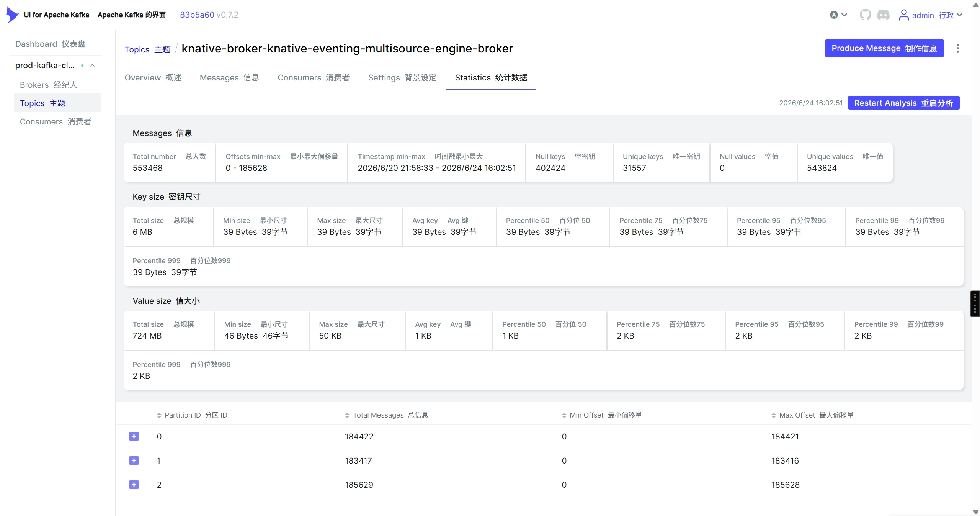This screenshot has width=980, height=516.
Task: Sort by Min Offset column
Action: (x=602, y=415)
